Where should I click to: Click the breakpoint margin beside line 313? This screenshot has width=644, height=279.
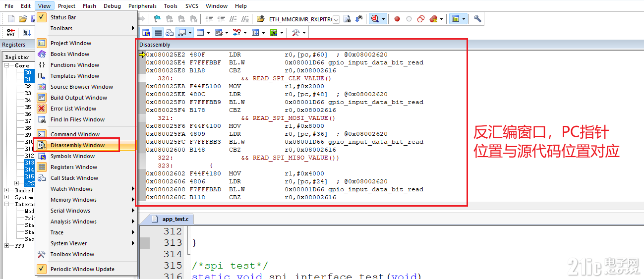coord(145,243)
